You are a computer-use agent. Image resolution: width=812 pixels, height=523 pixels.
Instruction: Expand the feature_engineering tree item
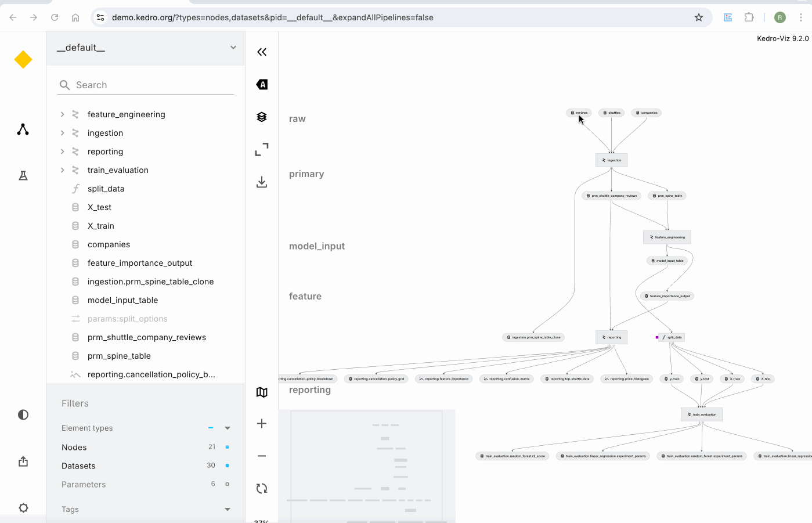click(x=62, y=114)
